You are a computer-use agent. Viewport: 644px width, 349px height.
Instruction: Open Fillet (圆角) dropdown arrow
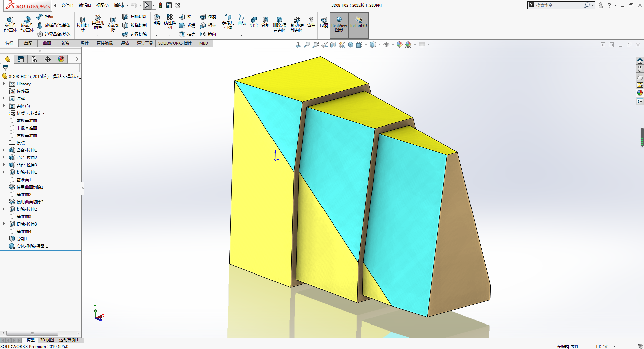tap(156, 35)
